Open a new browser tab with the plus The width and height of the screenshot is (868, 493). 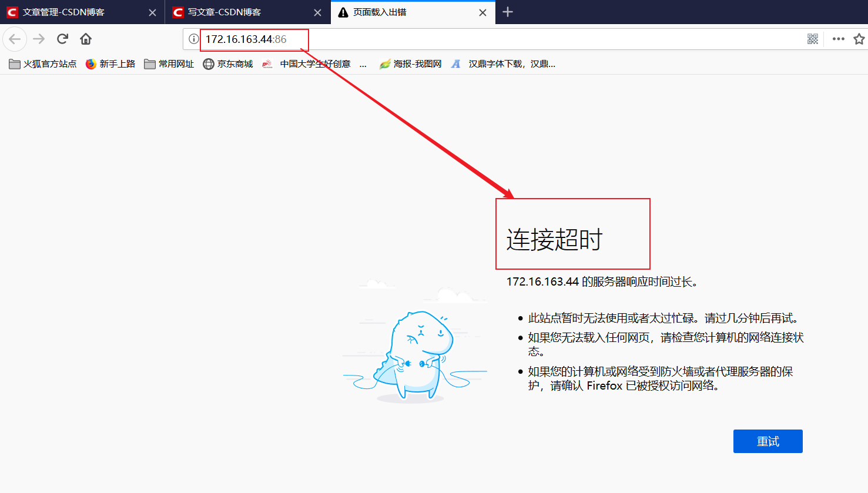point(507,12)
